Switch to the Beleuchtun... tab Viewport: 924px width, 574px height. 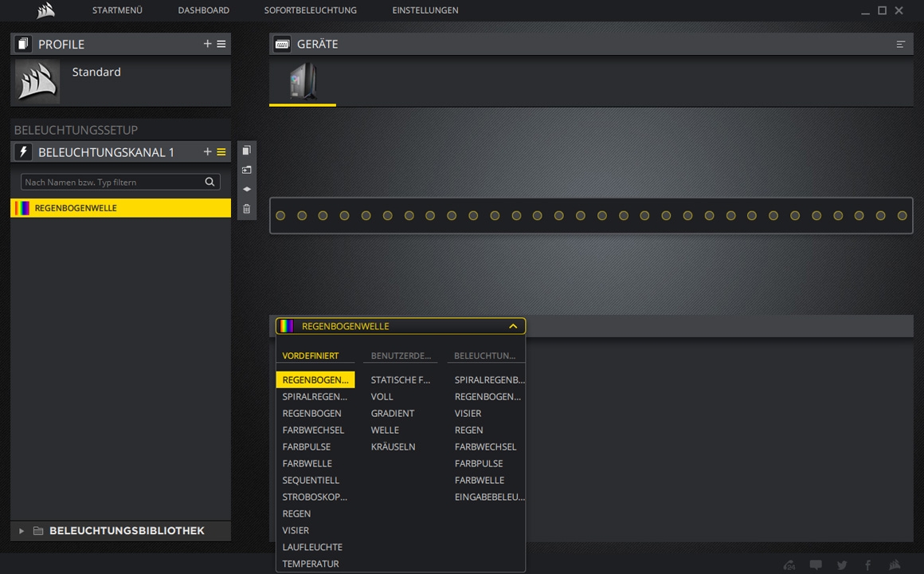click(x=484, y=356)
